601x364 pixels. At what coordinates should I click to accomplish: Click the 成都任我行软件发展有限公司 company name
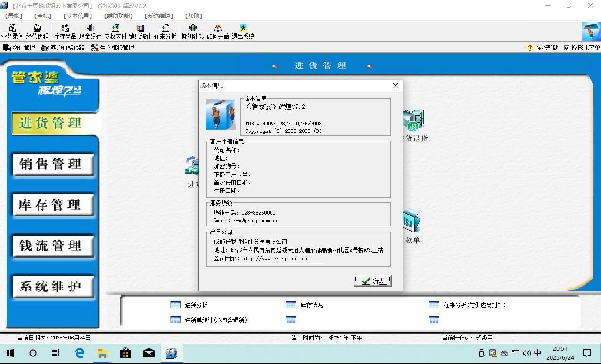(250, 241)
